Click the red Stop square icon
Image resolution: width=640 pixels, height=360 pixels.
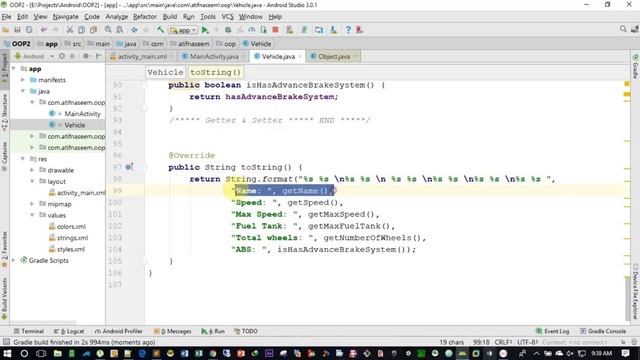pos(276,30)
